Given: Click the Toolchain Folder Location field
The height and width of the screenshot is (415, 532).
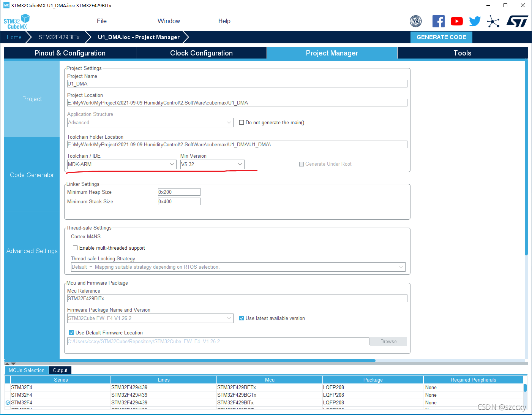Looking at the screenshot, I should (237, 144).
